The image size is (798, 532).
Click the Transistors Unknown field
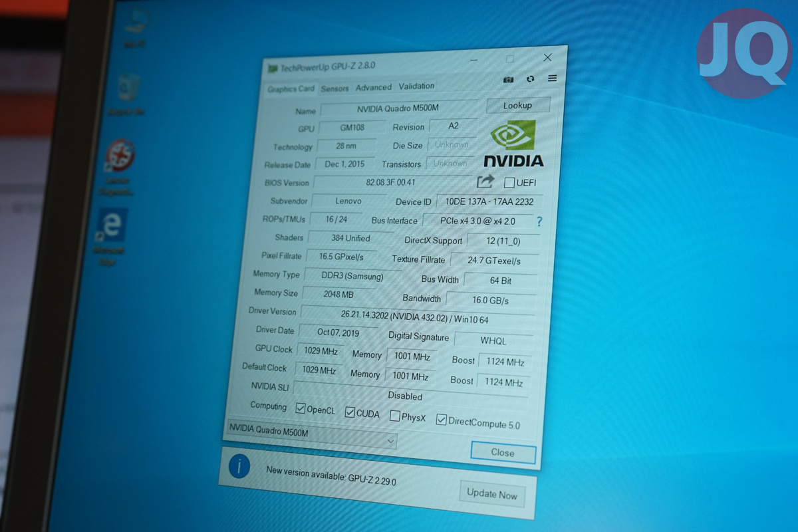point(450,163)
